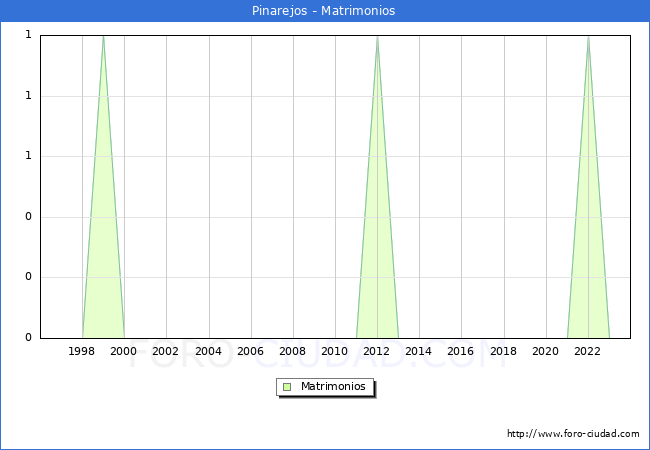Screen dimensions: 650x450
Task: Open the foro-ciudad.com URL text
Action: pos(573,434)
